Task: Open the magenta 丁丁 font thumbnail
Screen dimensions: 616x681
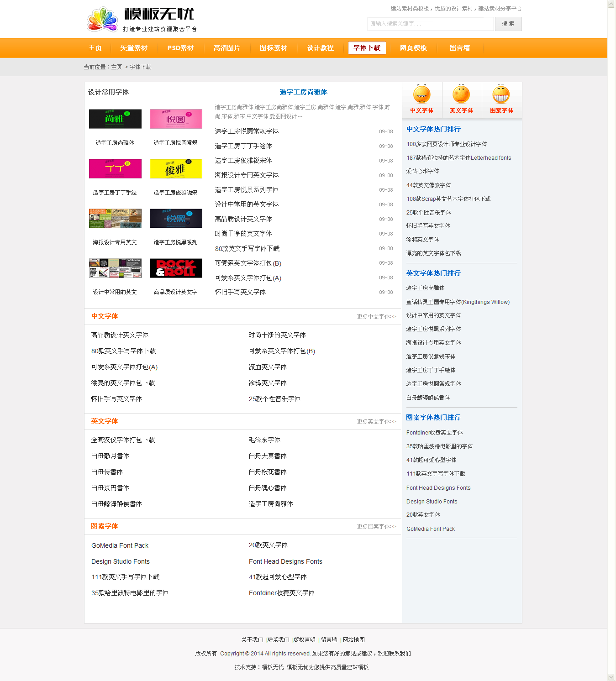Action: pyautogui.click(x=115, y=168)
